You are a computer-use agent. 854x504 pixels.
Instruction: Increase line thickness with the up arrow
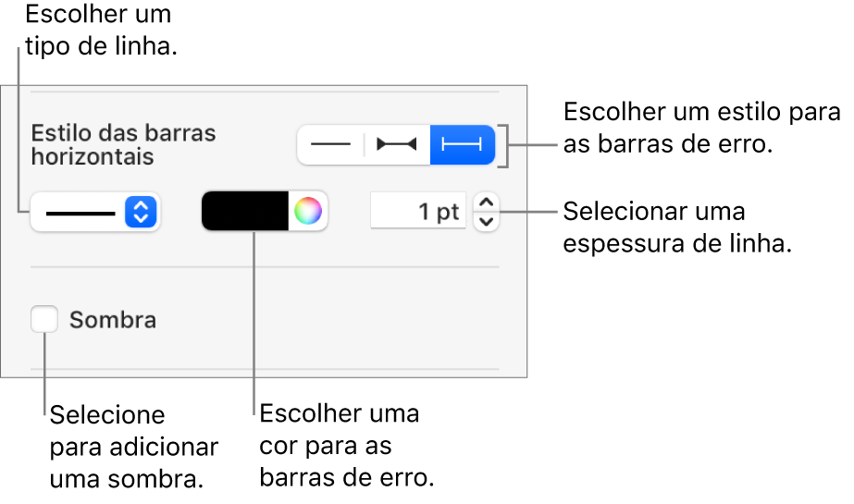pos(486,203)
